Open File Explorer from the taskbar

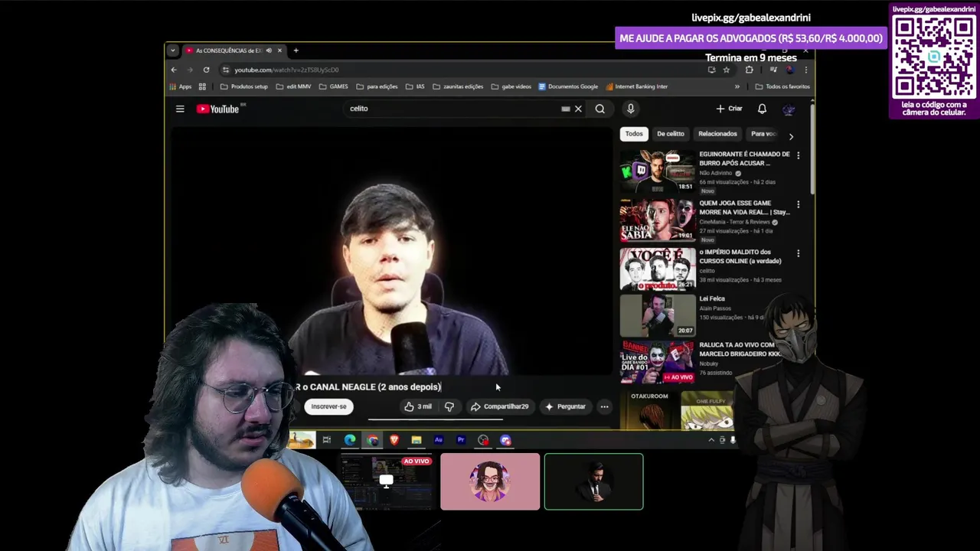pyautogui.click(x=416, y=439)
